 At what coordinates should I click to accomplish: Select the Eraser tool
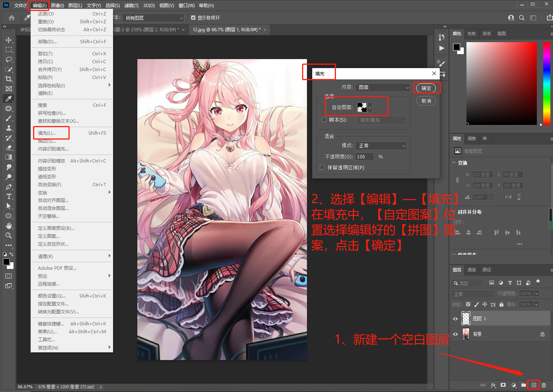coord(9,147)
